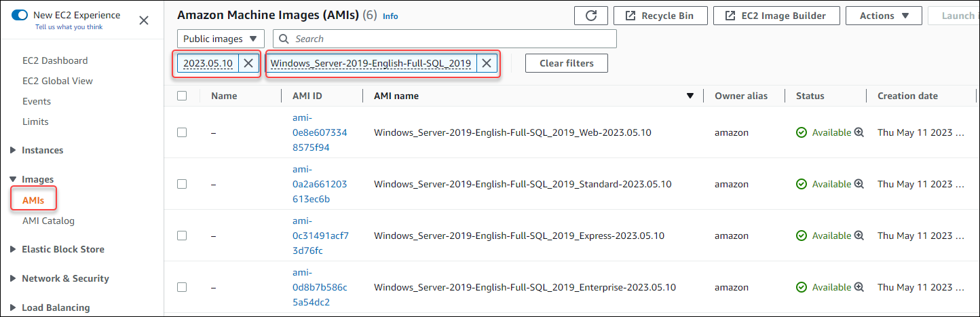The image size is (980, 317).
Task: Click the refresh AMI list icon
Action: (x=590, y=16)
